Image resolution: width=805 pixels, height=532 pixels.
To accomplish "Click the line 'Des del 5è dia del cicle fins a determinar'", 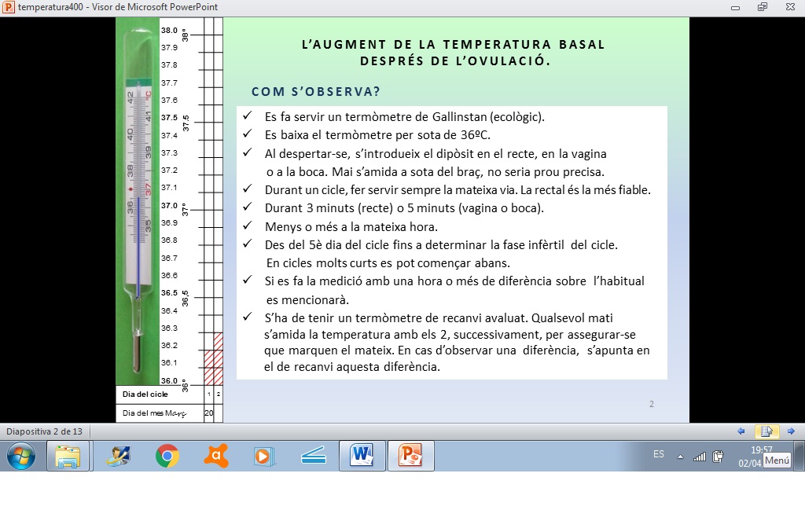I will pyautogui.click(x=441, y=245).
